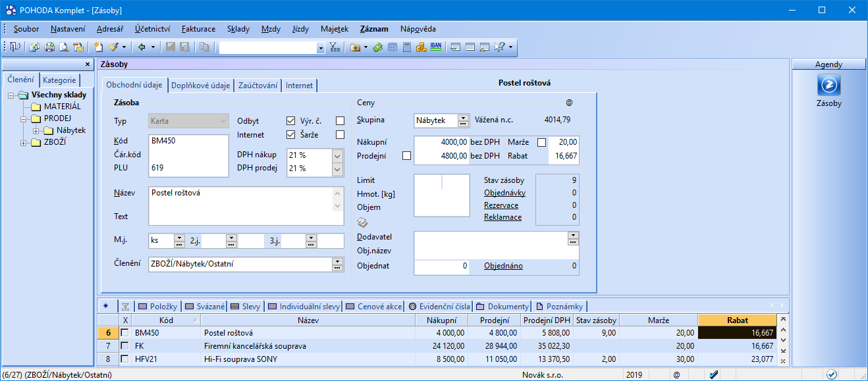The width and height of the screenshot is (868, 381).
Task: Open the DPH nákup rate dropdown
Action: coord(337,155)
